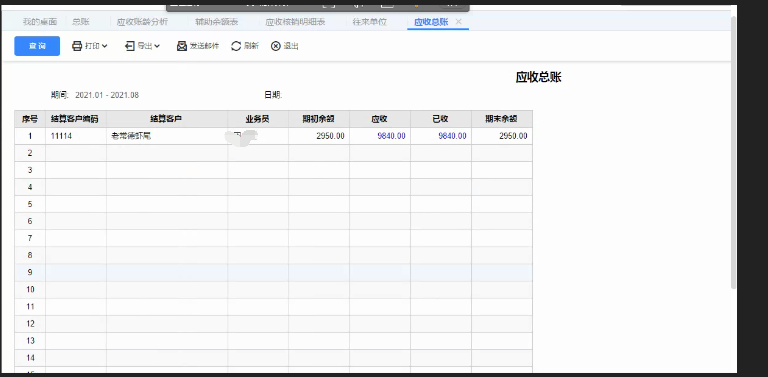Screen dimensions: 768x377
Task: Click the 应收 column header
Action: click(380, 119)
